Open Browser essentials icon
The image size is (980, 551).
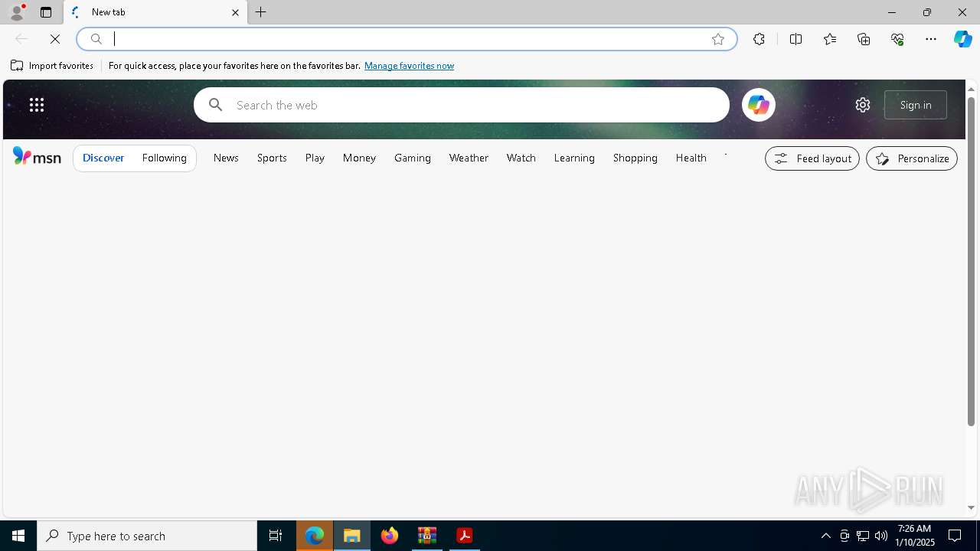point(897,39)
